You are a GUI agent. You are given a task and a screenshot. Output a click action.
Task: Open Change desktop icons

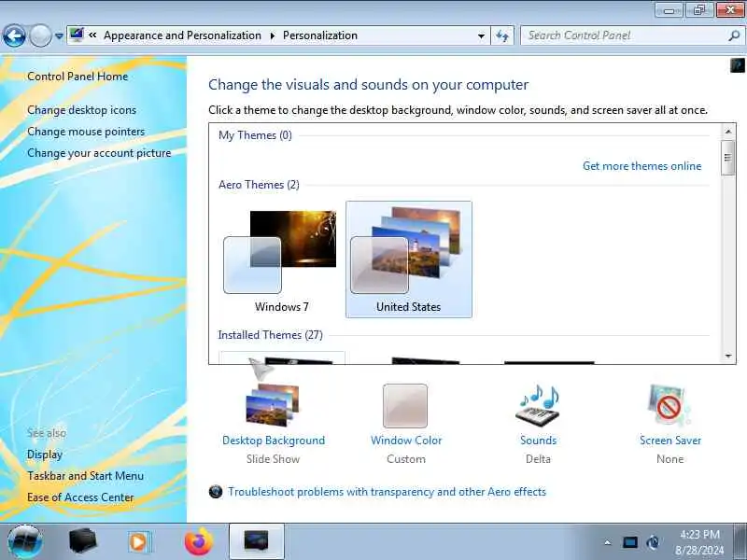pos(81,110)
